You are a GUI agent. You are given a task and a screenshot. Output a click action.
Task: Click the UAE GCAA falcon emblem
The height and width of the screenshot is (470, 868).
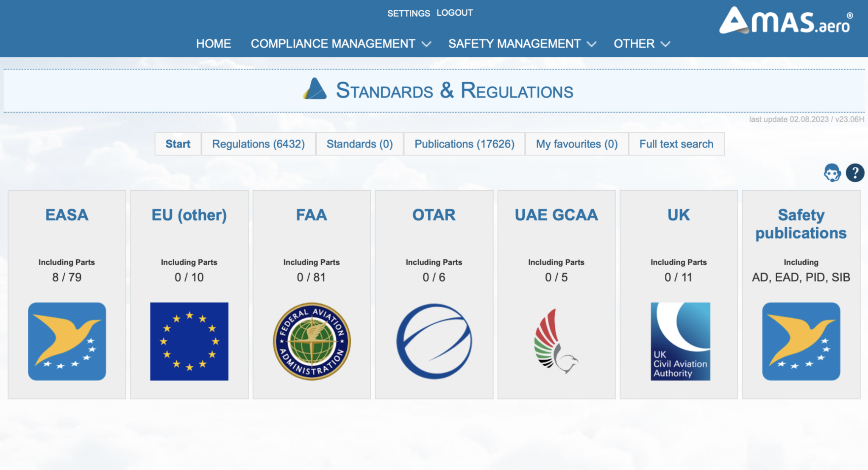(556, 340)
